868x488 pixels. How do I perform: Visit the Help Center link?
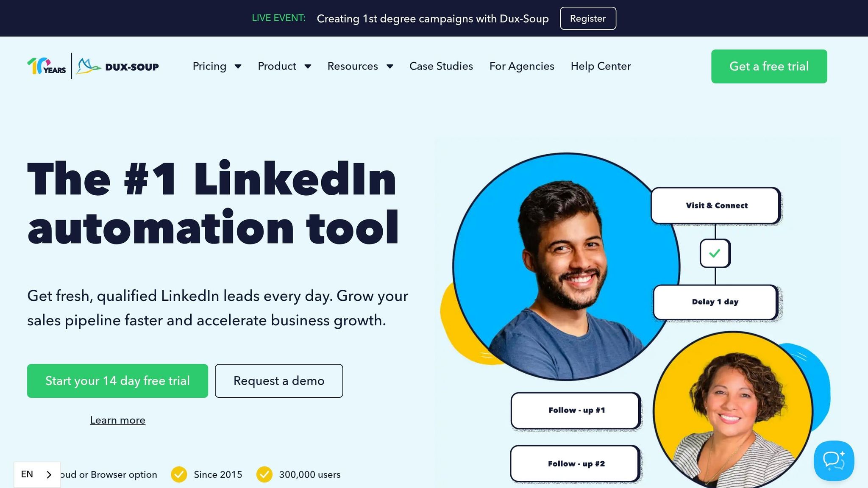tap(601, 66)
